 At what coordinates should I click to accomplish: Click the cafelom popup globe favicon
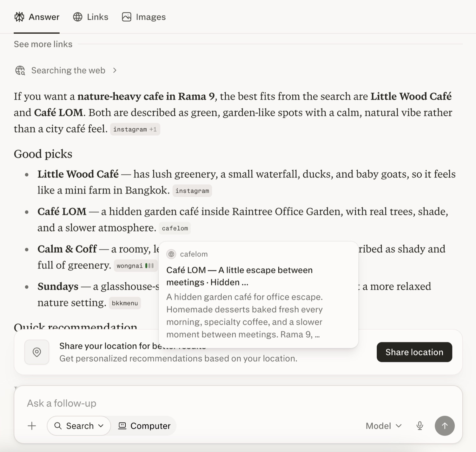tap(171, 254)
